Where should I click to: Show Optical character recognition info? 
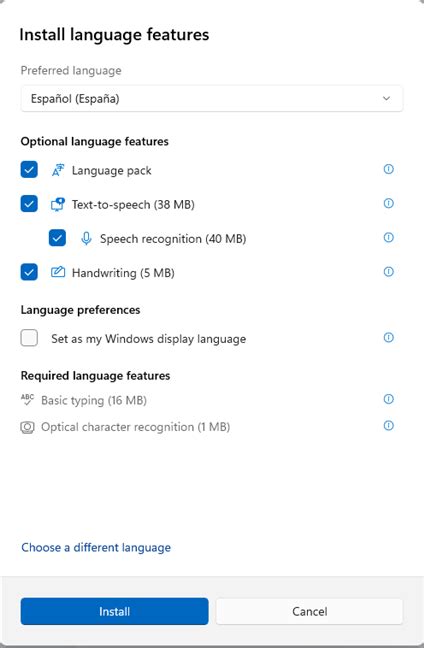pos(388,426)
